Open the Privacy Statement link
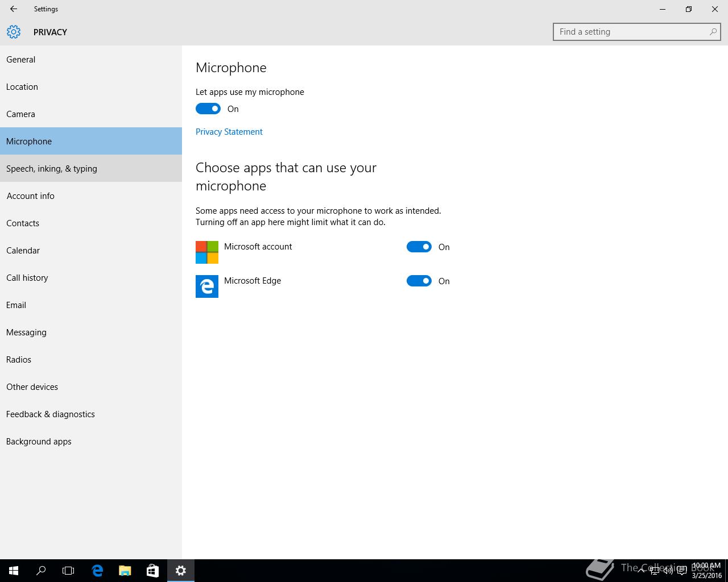728x582 pixels. pos(229,132)
